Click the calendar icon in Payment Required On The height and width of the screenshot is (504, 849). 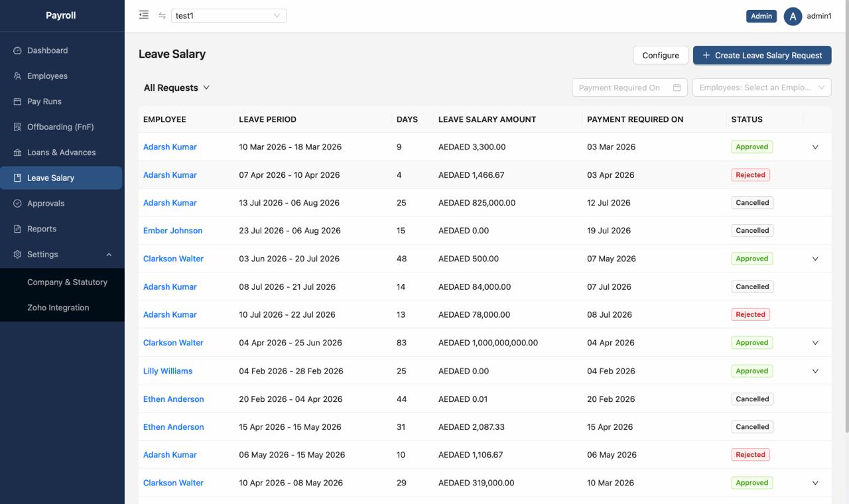click(677, 88)
